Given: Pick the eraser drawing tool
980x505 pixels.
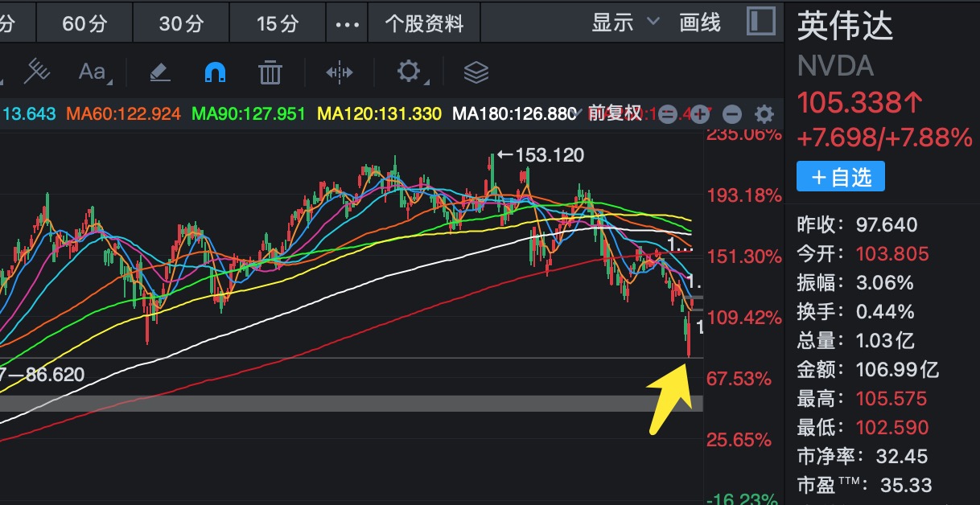Looking at the screenshot, I should point(160,72).
